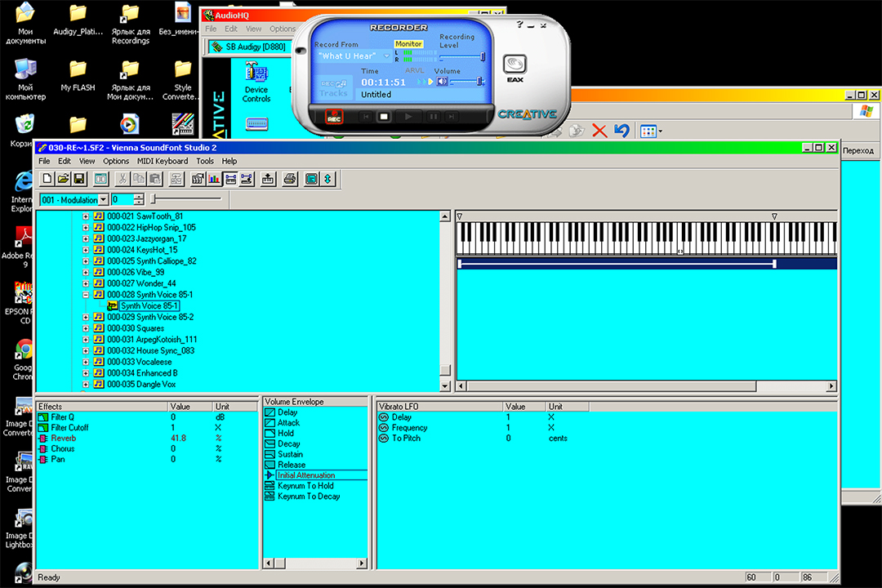
Task: Toggle the yellow Monitor button in Recorder
Action: [x=408, y=44]
